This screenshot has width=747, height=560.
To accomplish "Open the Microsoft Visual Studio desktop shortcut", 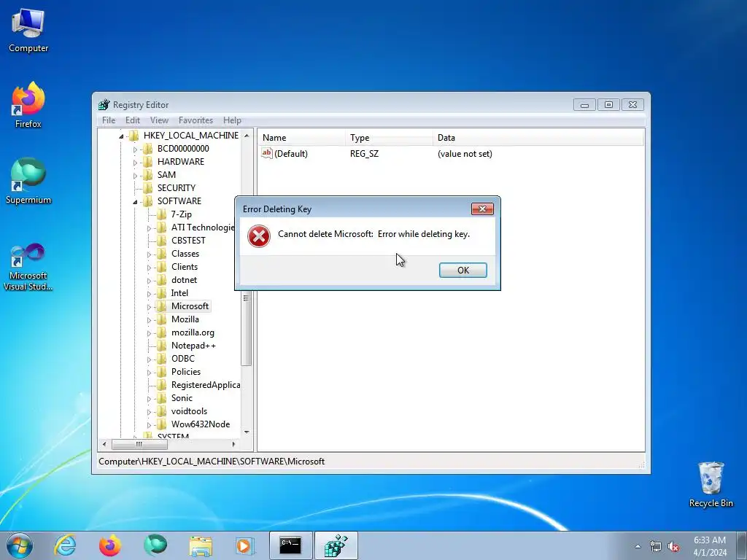I will 28,267.
